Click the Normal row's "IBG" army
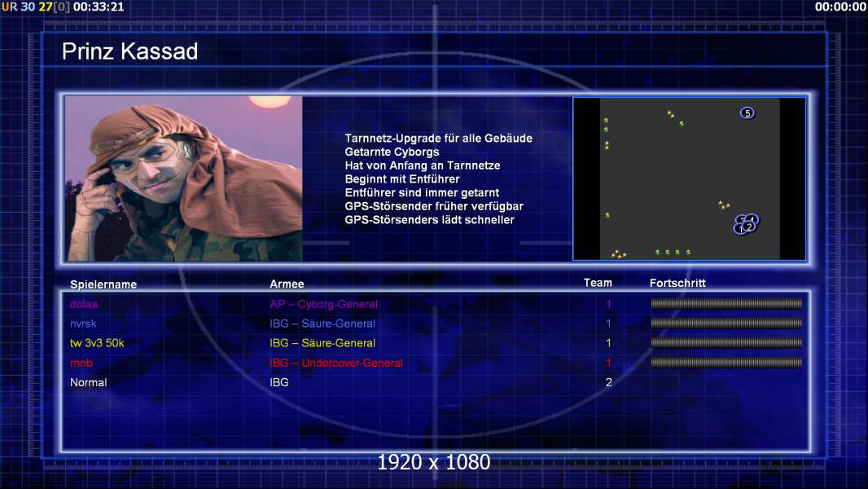868x489 pixels. pos(279,382)
